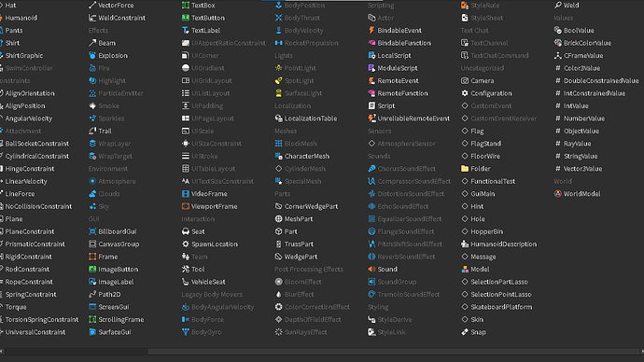Click the RemoteEvent lightning icon
644x362 pixels.
tap(371, 81)
